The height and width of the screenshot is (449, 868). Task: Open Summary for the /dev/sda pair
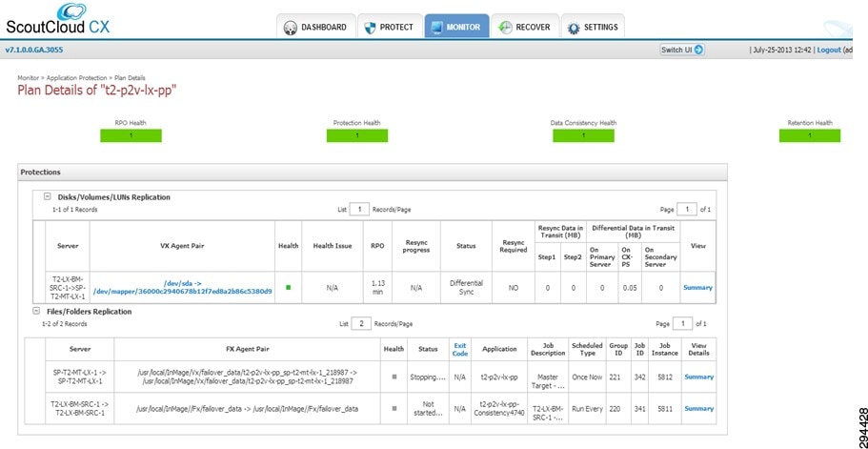pos(697,288)
